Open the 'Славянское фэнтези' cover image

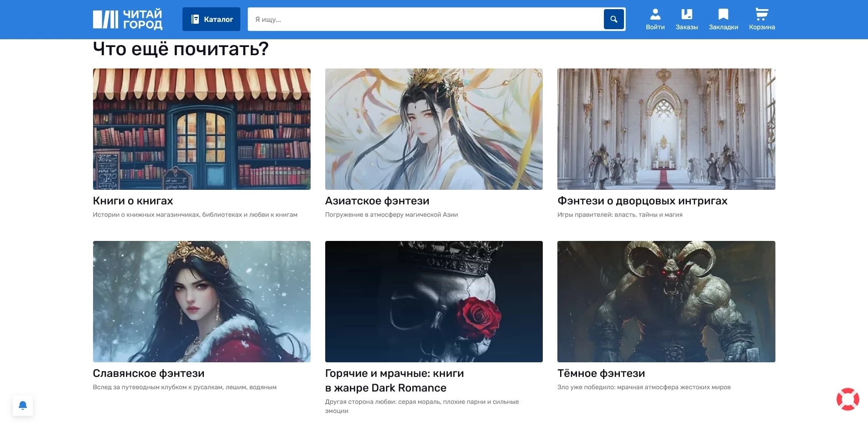pyautogui.click(x=202, y=302)
